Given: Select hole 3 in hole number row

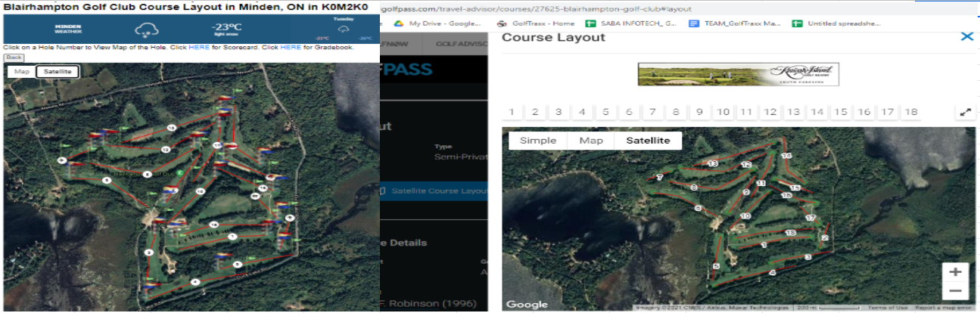Looking at the screenshot, I should click(558, 112).
